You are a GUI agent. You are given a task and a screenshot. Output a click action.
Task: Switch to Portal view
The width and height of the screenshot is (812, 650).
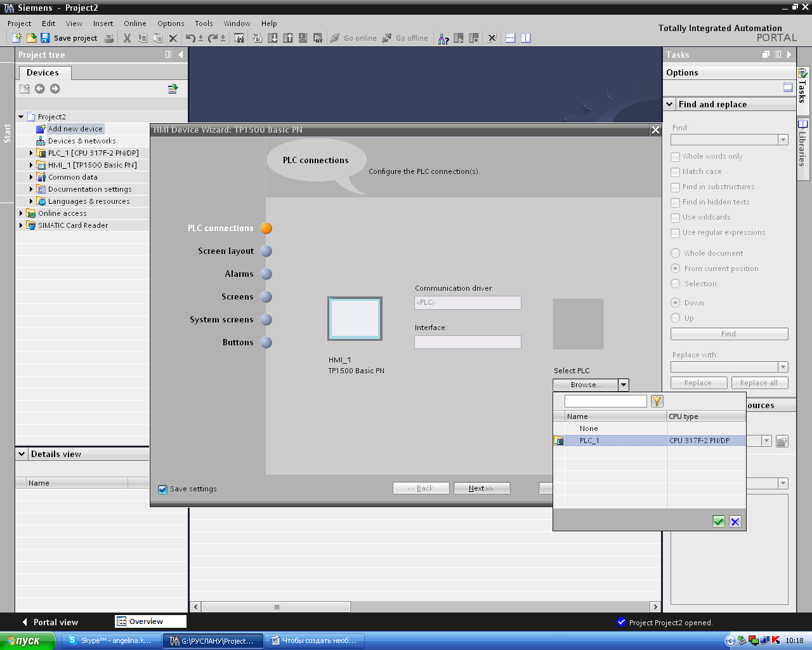coord(50,622)
